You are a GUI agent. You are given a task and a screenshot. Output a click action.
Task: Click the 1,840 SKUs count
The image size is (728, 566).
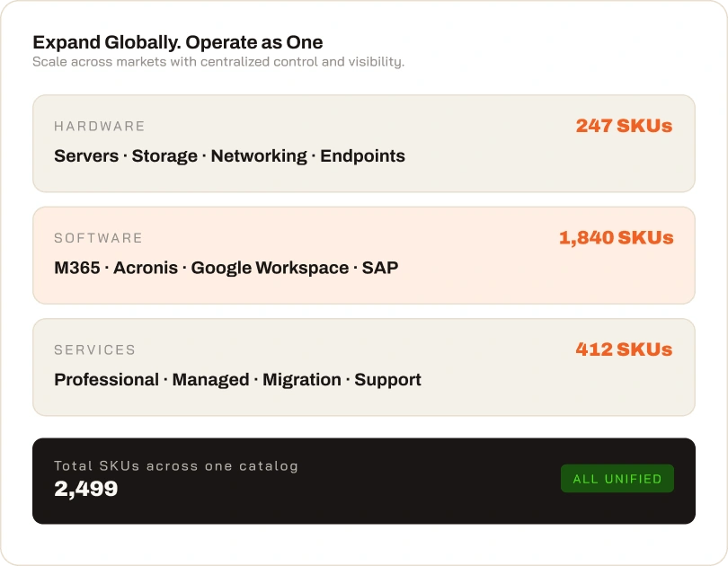coord(617,237)
